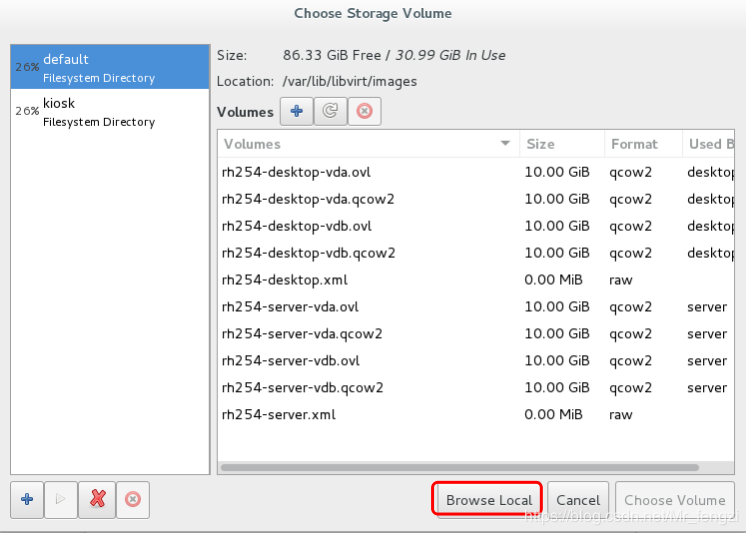
Task: Click the delete volume icon
Action: coord(364,112)
